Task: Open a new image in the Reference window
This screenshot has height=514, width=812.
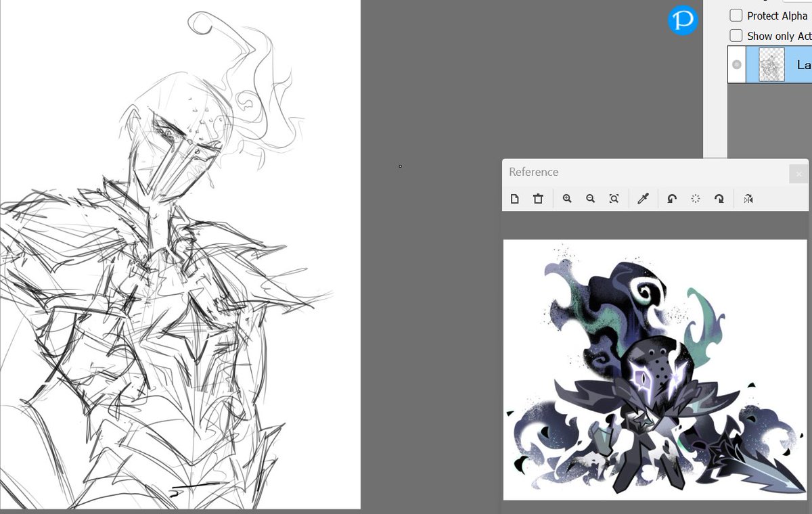Action: coord(515,199)
